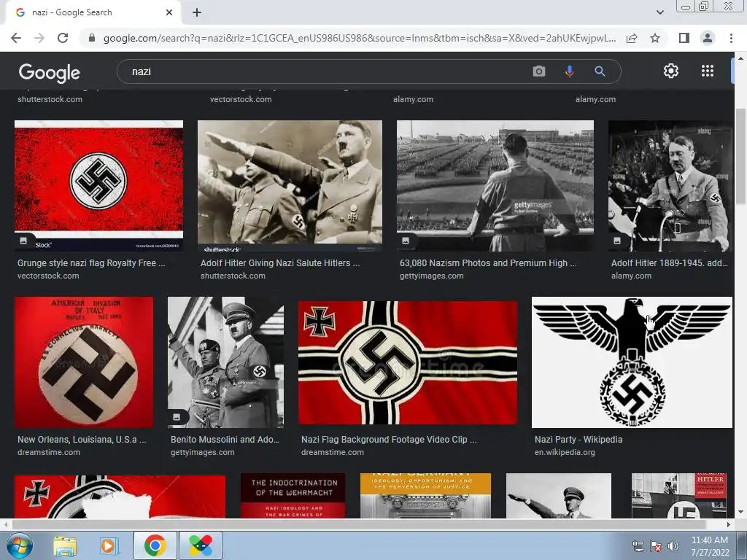This screenshot has width=747, height=560.
Task: Open Google quick settings gear
Action: point(671,71)
